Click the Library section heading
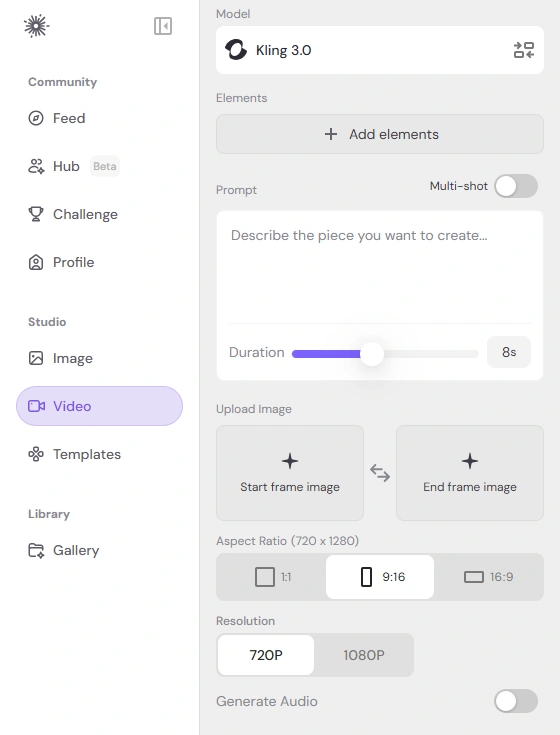560x735 pixels. tap(49, 514)
